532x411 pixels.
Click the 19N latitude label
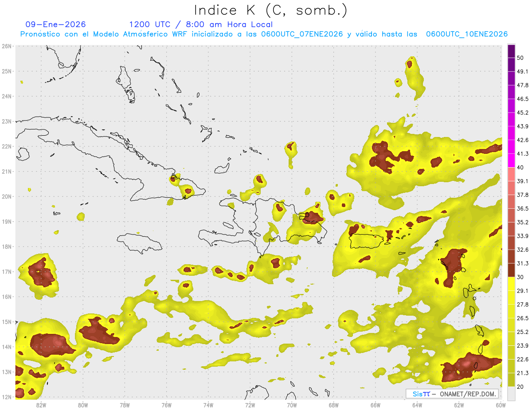pyautogui.click(x=7, y=221)
